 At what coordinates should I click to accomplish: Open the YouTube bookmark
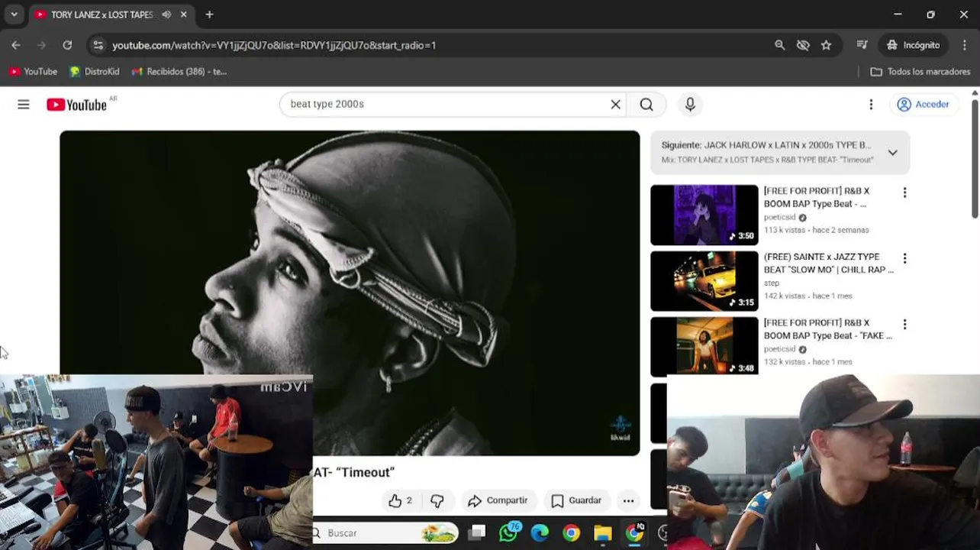(x=33, y=72)
